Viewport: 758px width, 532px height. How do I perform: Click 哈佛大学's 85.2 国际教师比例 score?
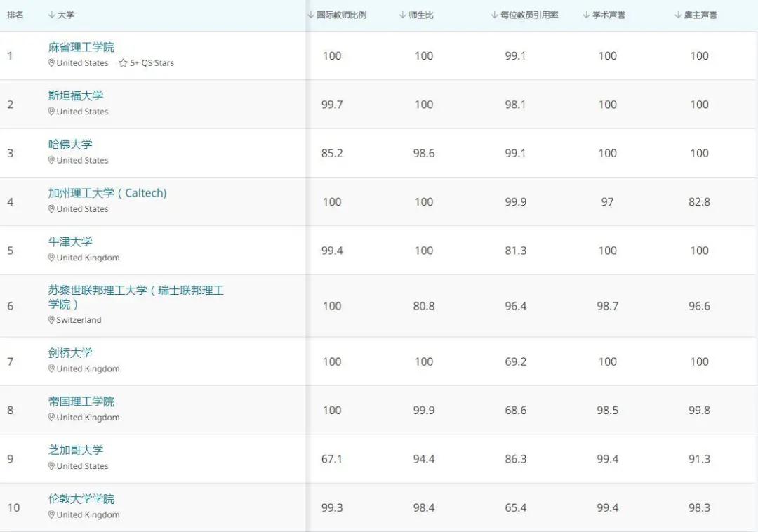[x=332, y=154]
